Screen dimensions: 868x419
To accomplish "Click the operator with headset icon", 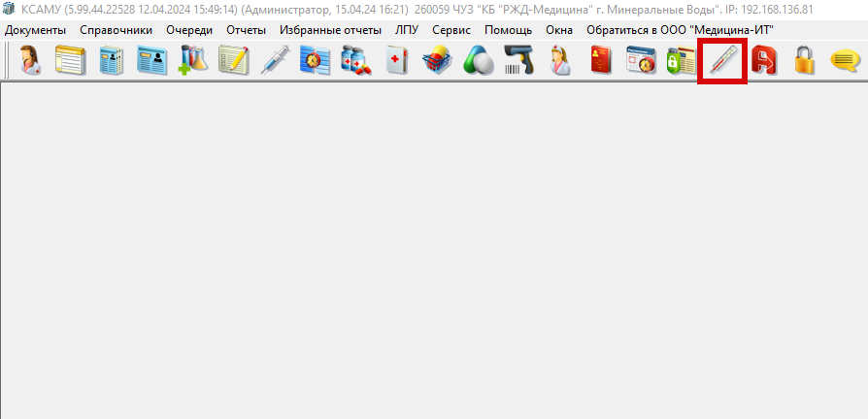I will [x=32, y=63].
